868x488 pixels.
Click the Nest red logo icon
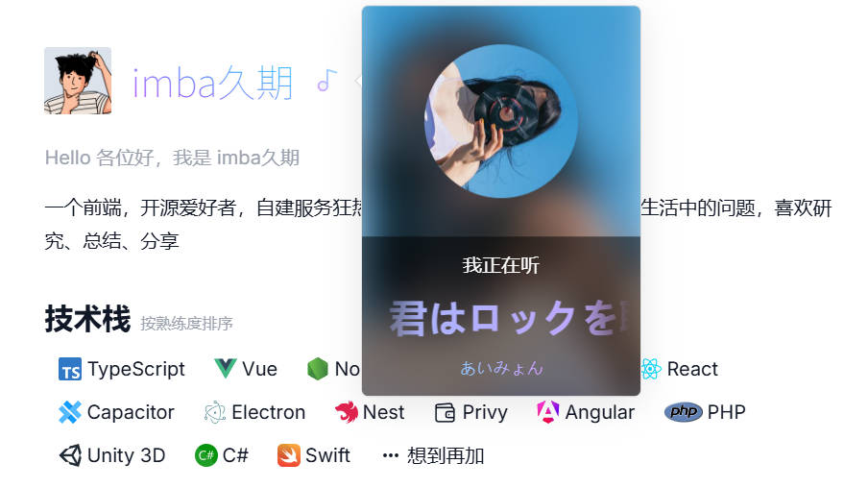pyautogui.click(x=347, y=412)
